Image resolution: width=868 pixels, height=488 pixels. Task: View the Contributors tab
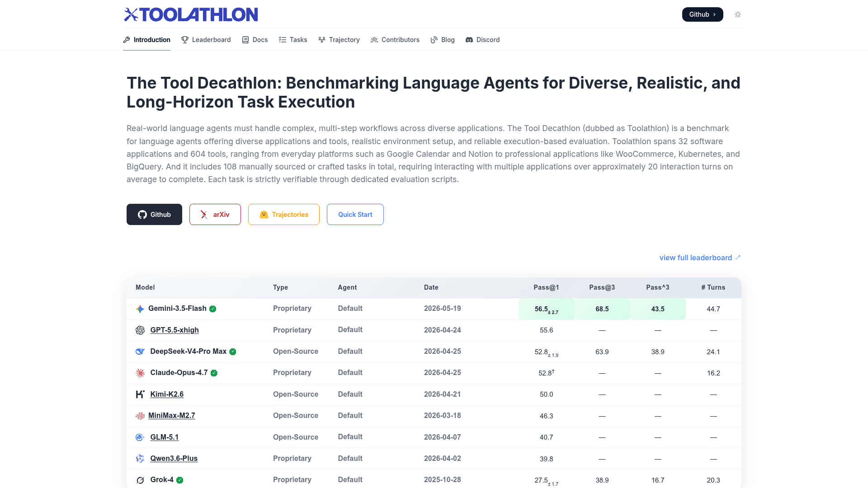(x=395, y=40)
